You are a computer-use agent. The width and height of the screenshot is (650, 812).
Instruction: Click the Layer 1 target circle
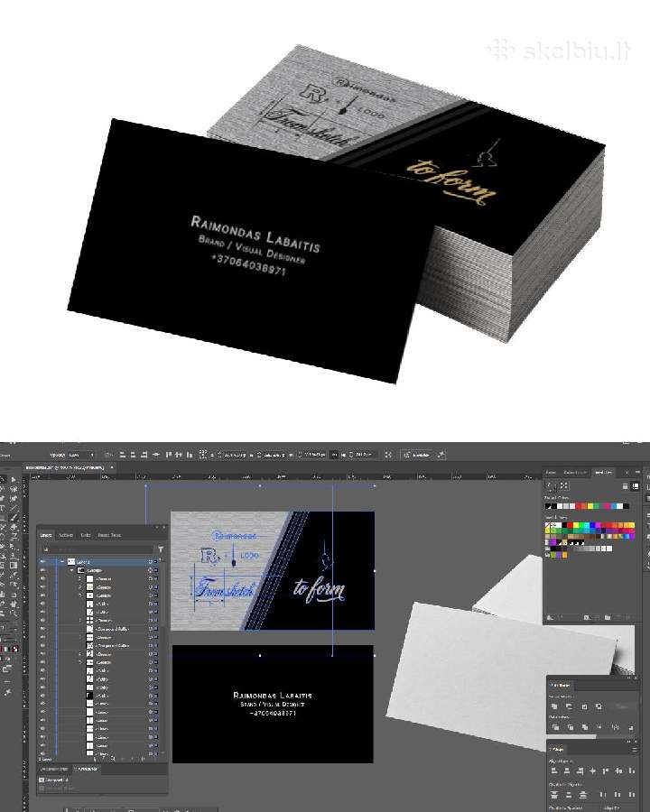tap(151, 562)
